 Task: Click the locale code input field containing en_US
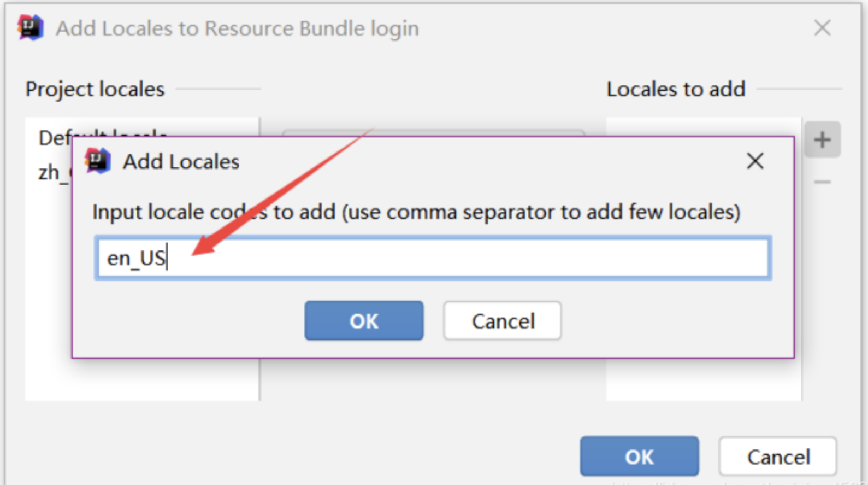click(x=433, y=258)
